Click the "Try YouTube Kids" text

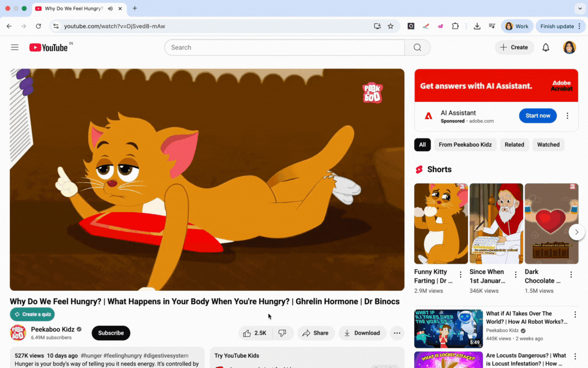(x=237, y=356)
